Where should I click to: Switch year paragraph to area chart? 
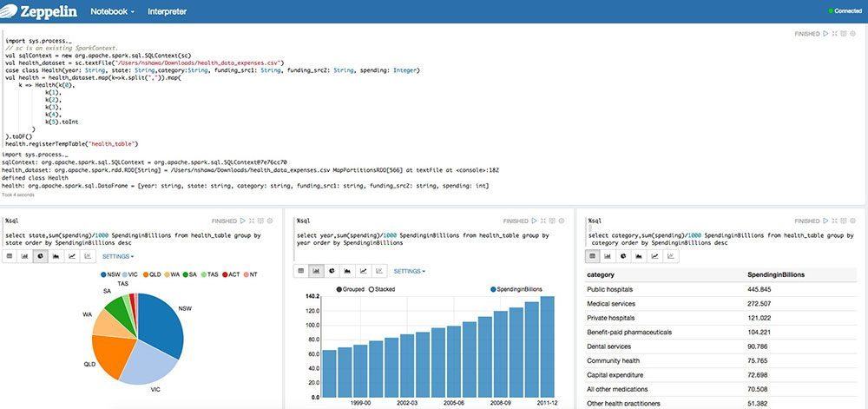[348, 271]
